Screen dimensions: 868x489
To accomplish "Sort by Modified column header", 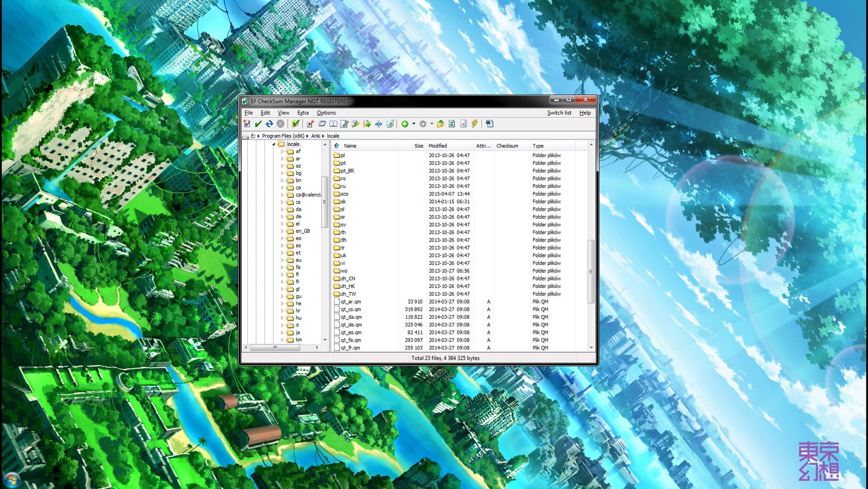I will point(449,145).
